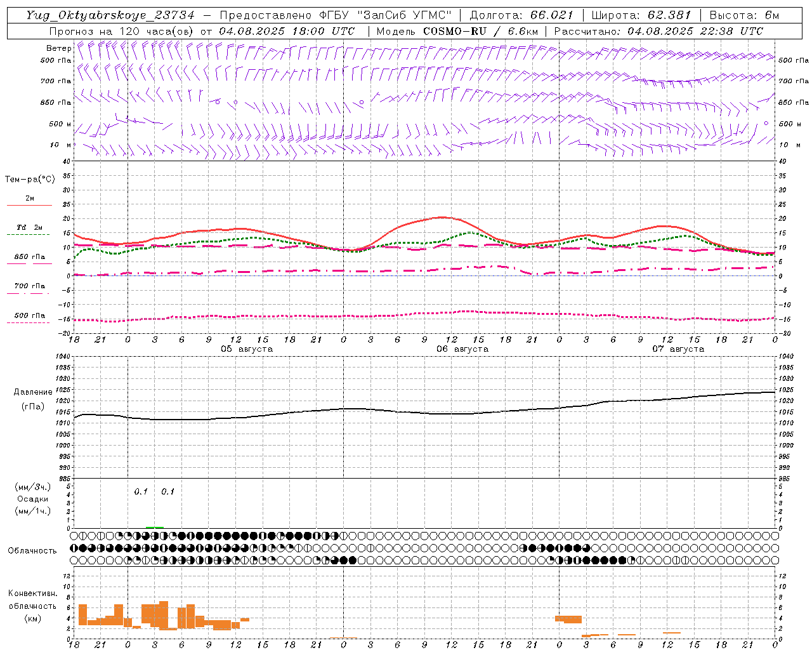Click the Тем-ра(°C) axis label

pyautogui.click(x=30, y=180)
